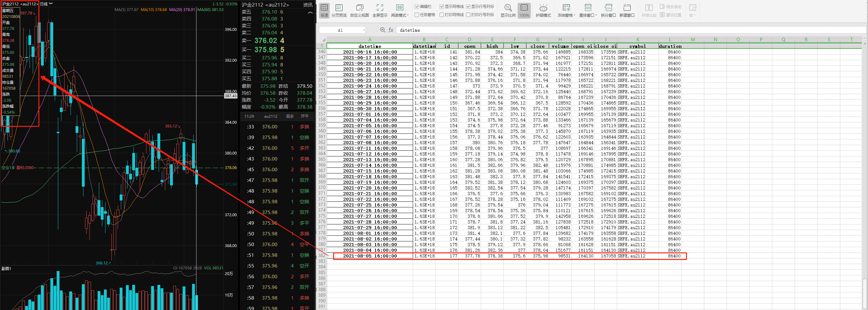Image resolution: width=868 pixels, height=310 pixels.
Task: Toggle 显示行号列标 show headings checkbox
Action: point(468,7)
